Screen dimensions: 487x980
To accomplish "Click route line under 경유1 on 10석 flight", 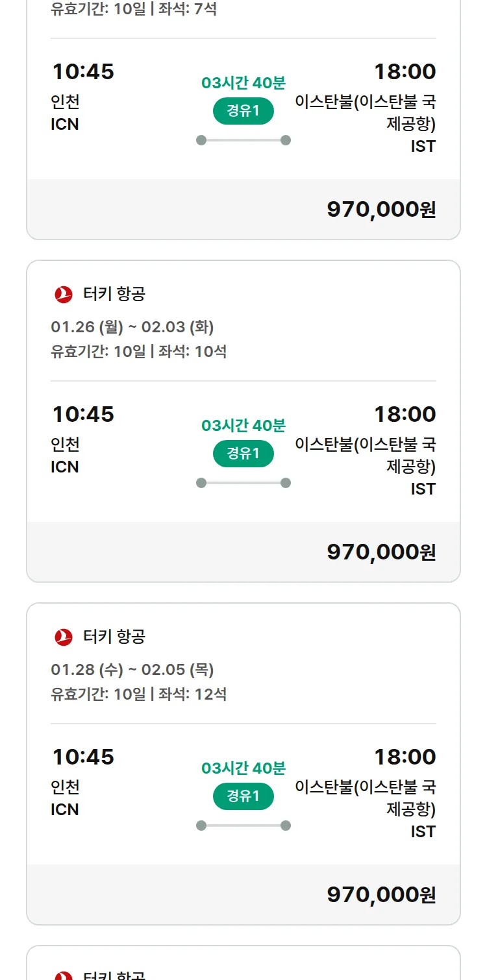I will 243,483.
